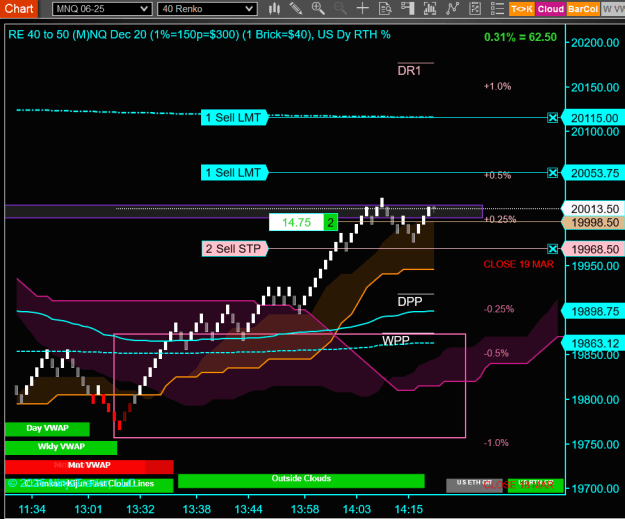Click the red Mnt VWAP indicator bar
Image resolution: width=625 pixels, height=519 pixels.
pyautogui.click(x=89, y=466)
